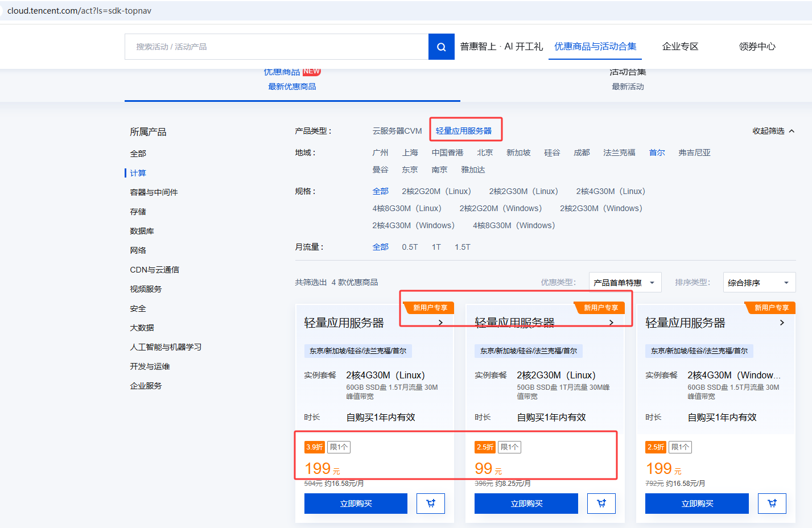Go to 企业专区 in the top navigation
812x528 pixels.
click(x=680, y=47)
